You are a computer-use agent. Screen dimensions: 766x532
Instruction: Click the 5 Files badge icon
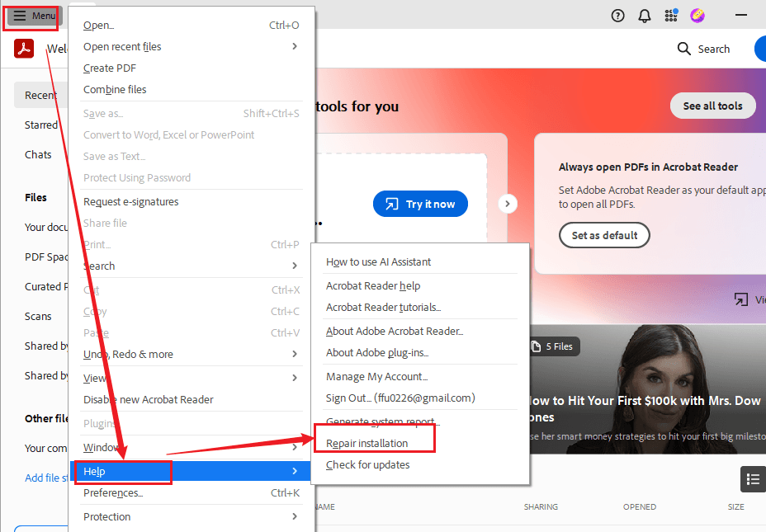point(537,346)
